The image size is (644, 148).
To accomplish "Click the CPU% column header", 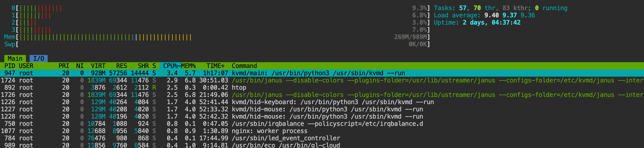I will [170, 66].
